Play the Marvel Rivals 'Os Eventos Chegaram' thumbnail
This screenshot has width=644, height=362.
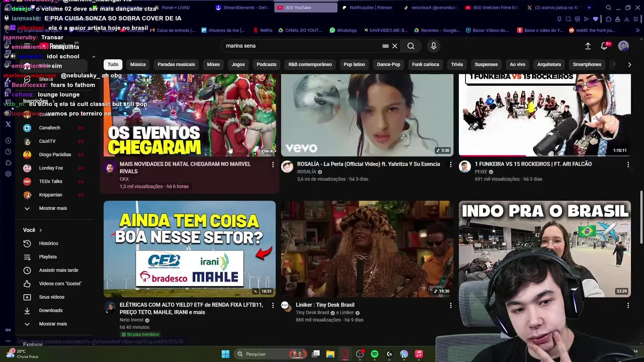click(190, 115)
